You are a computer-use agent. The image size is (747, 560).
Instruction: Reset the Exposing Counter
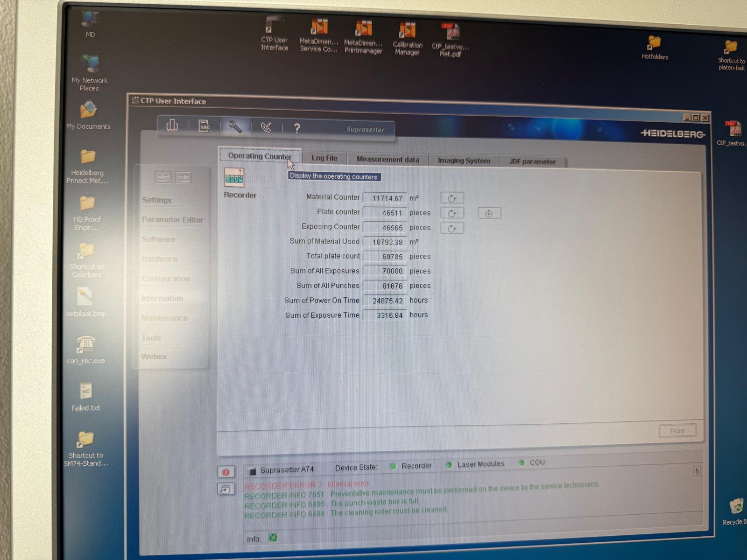coord(452,228)
